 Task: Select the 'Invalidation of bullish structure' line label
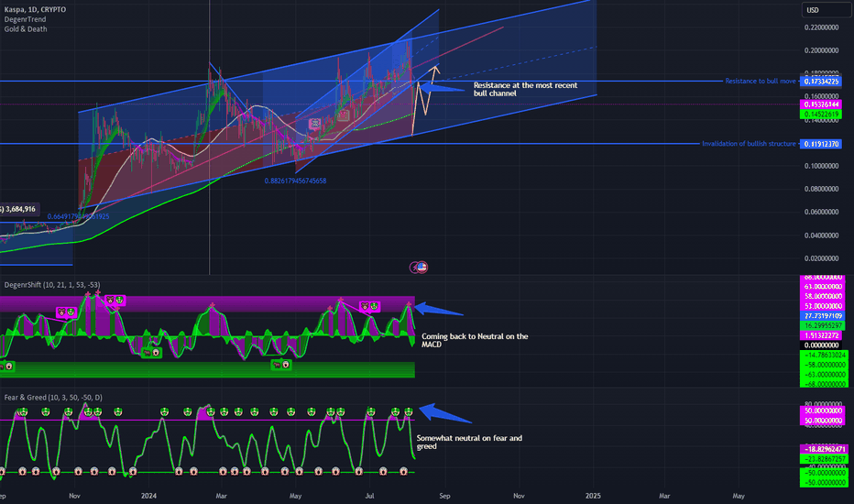(x=749, y=144)
